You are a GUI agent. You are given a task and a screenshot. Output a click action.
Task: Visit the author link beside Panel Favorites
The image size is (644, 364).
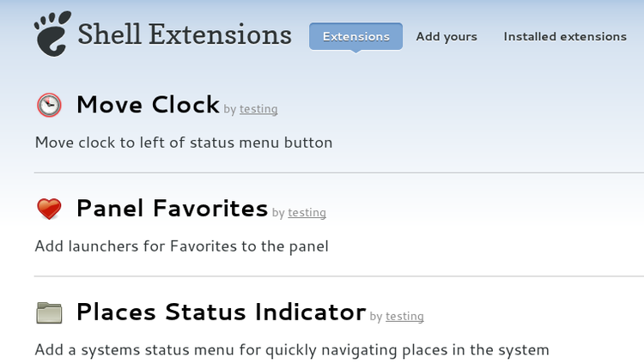307,213
